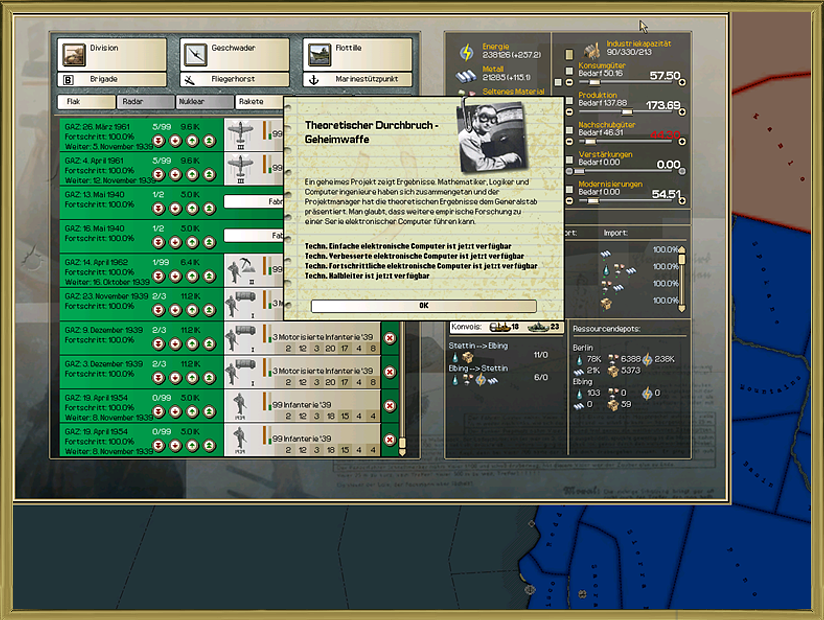This screenshot has width=824, height=620.
Task: Click the Industriekapazität factory icon
Action: click(590, 48)
